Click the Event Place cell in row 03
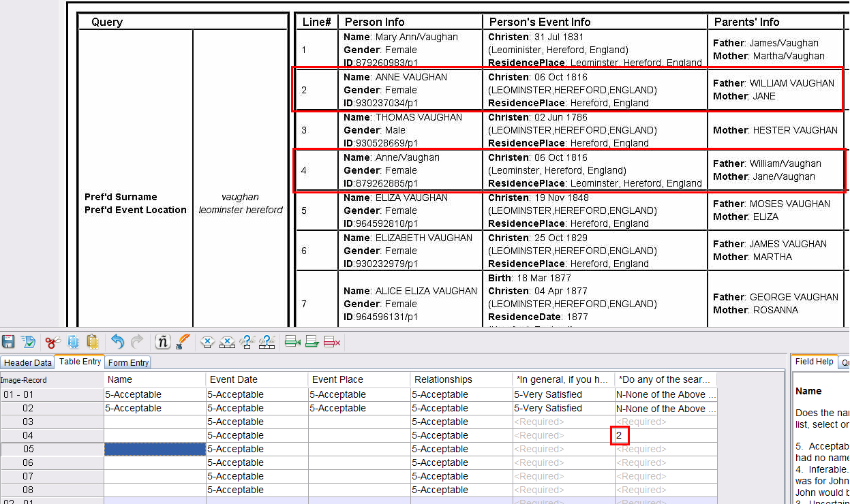The width and height of the screenshot is (850, 504). 359,422
